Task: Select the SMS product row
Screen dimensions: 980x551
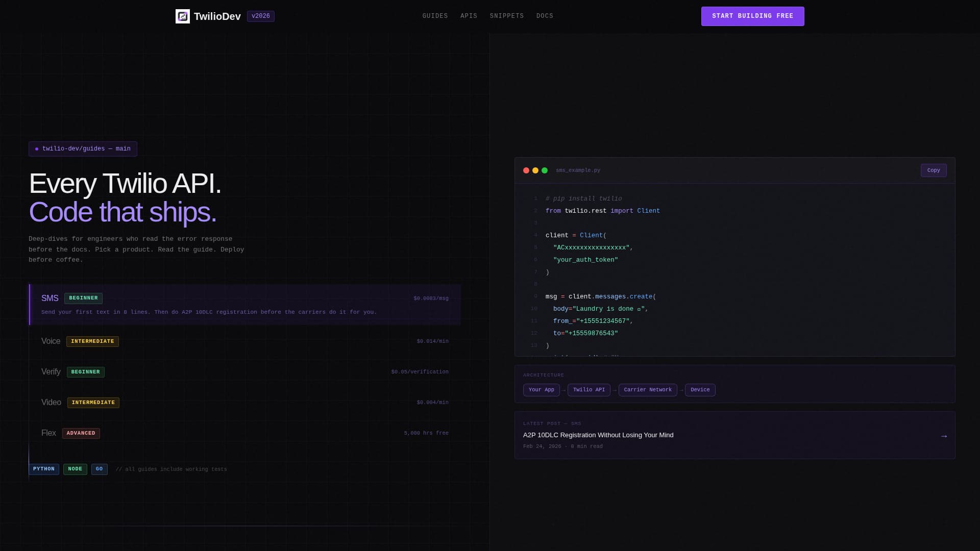Action: (245, 305)
